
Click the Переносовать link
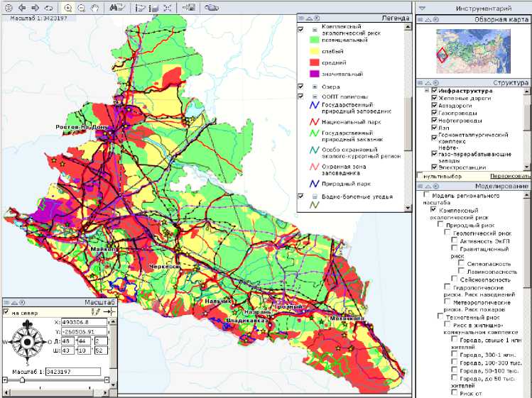[x=510, y=175]
